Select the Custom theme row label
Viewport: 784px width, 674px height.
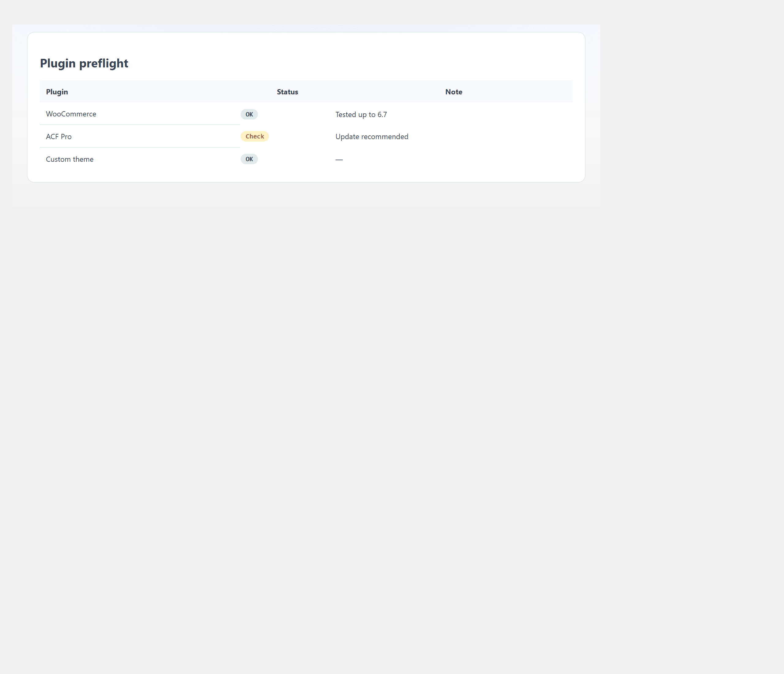(x=70, y=159)
